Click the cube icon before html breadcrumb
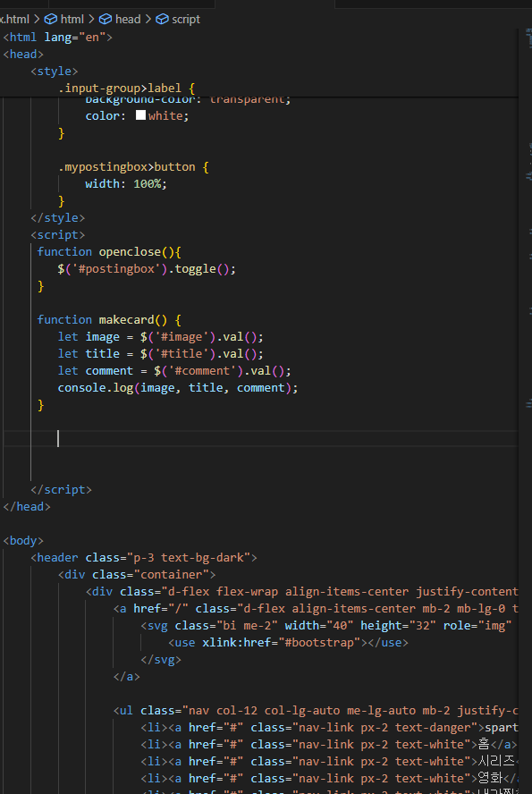The width and height of the screenshot is (532, 794). coord(51,20)
